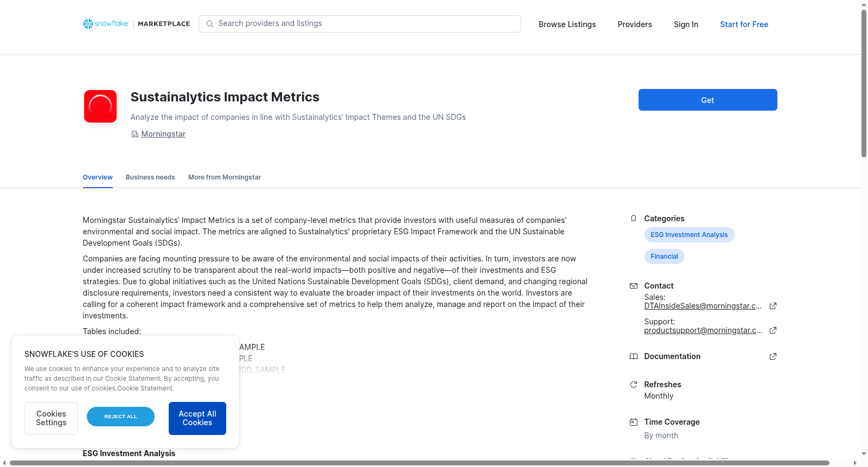Screen dimensions: 868x467
Task: Focus the Search providers and listings field
Action: (x=360, y=24)
